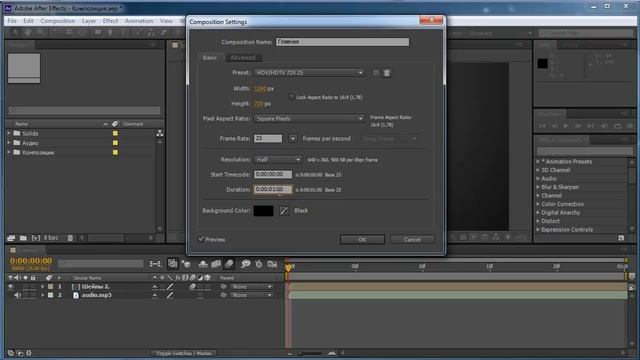Screen dimensions: 640x360
Task: Go to first frame in Preview panel
Action: coord(542,126)
